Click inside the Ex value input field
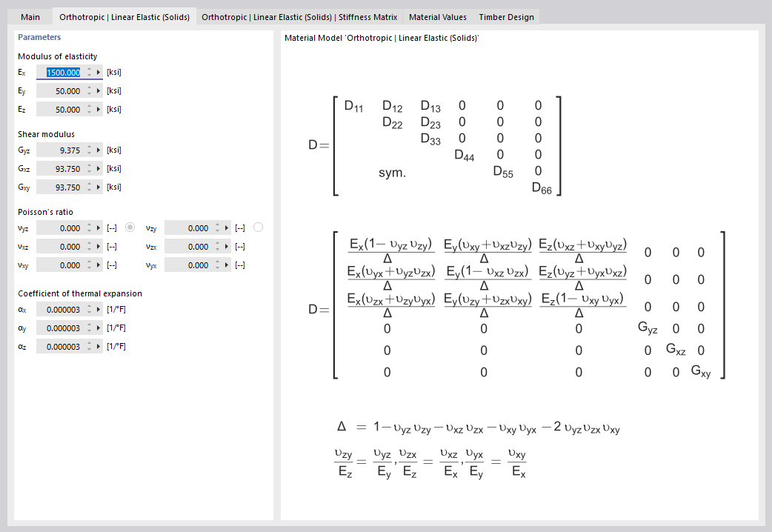This screenshot has width=772, height=532. [x=63, y=72]
